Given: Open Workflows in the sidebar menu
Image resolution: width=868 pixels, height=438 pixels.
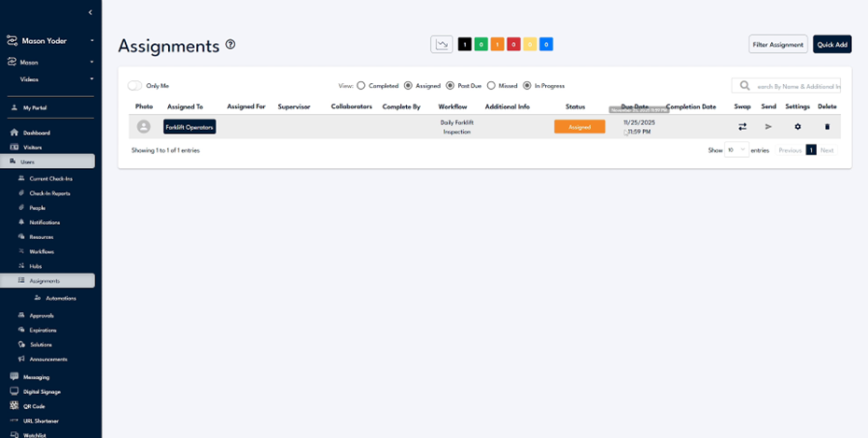Looking at the screenshot, I should click(x=41, y=251).
